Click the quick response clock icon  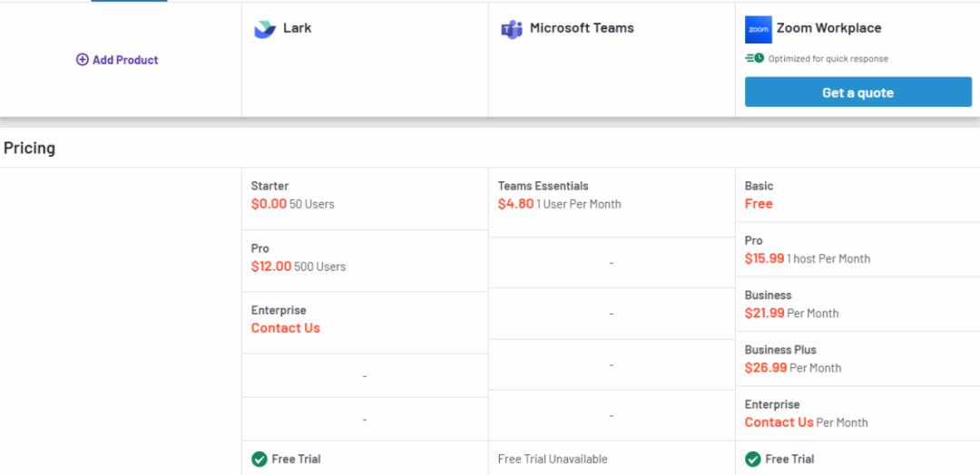pyautogui.click(x=755, y=59)
